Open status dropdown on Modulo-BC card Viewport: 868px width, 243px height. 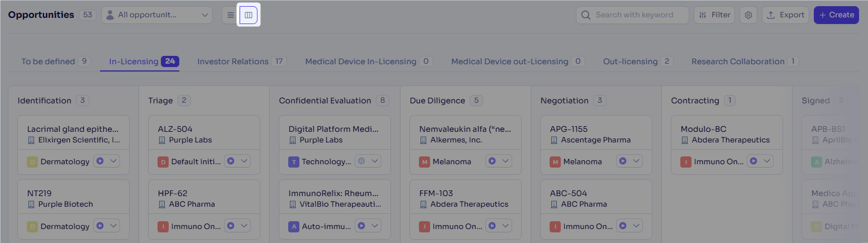tap(760, 161)
